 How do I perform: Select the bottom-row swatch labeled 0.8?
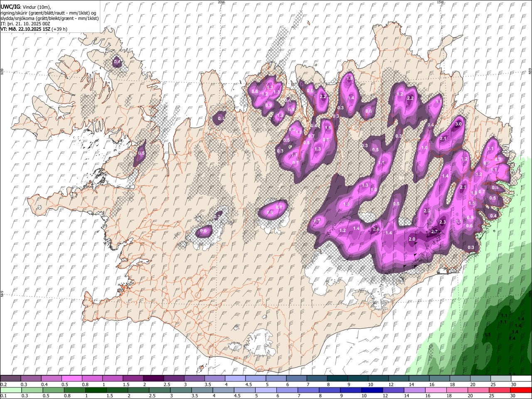(x=75, y=390)
